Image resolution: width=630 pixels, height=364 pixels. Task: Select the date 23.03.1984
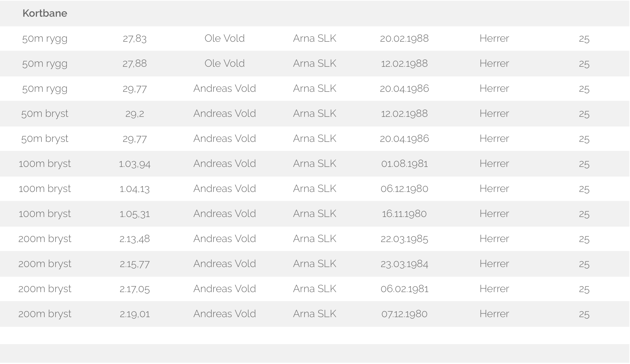coord(404,264)
